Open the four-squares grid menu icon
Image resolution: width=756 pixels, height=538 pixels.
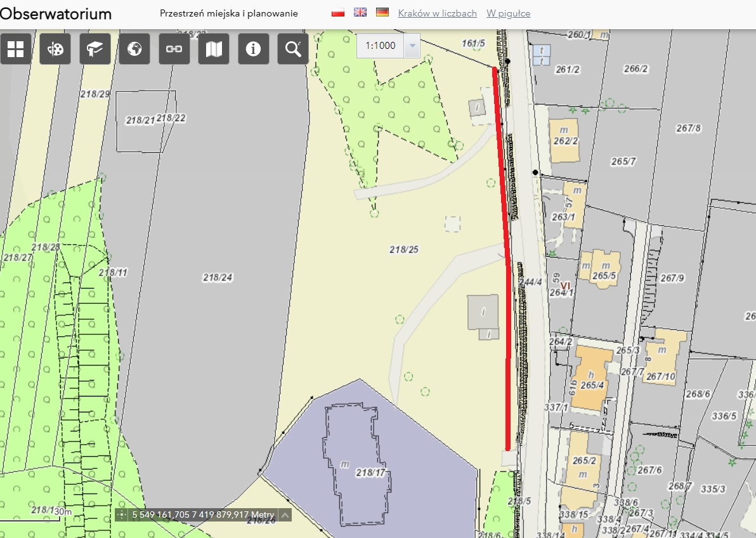pyautogui.click(x=16, y=49)
